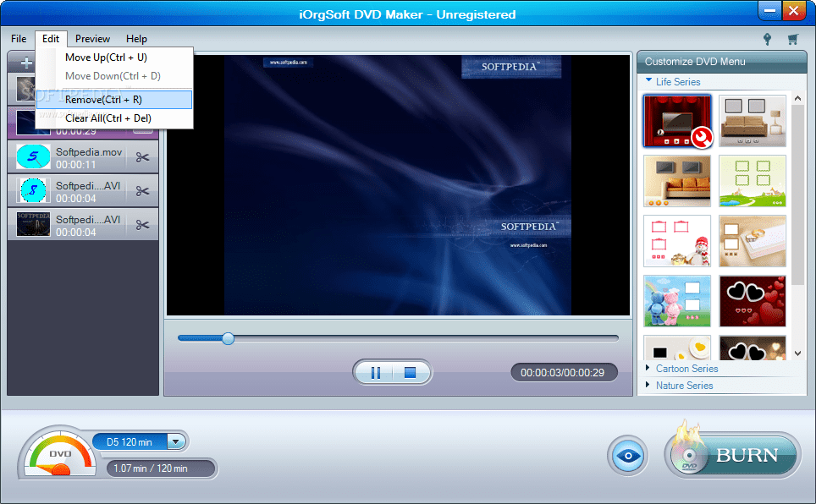Click the playback seek slider handle
This screenshot has height=504, width=816.
coord(228,338)
